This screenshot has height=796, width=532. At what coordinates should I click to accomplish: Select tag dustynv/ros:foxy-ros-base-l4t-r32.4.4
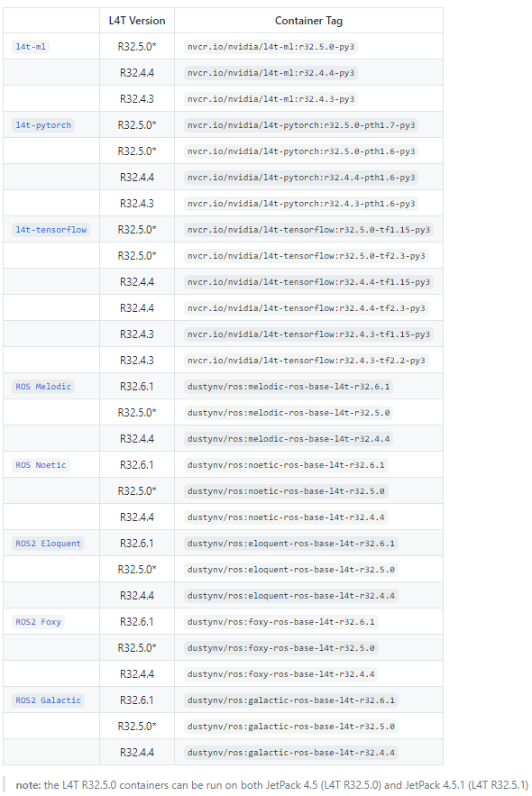tap(280, 674)
